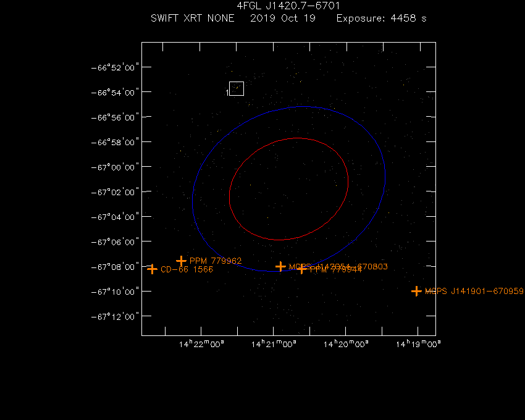Select the declination label -67°12'00"
The height and width of the screenshot is (420, 525).
(115, 317)
